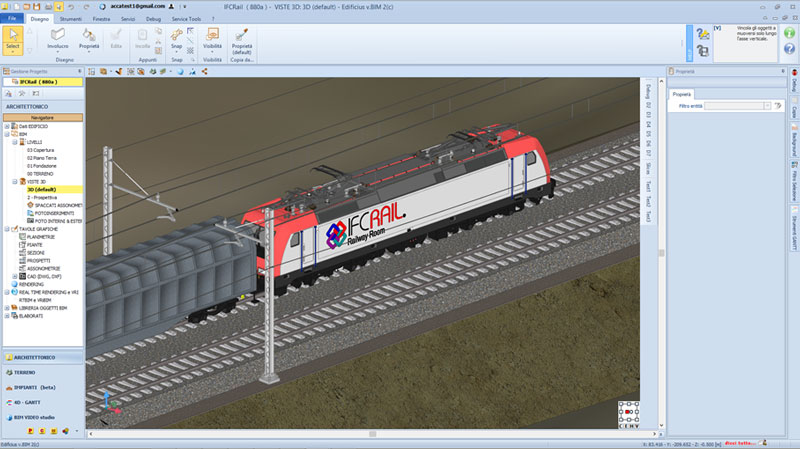This screenshot has width=800, height=449.
Task: Click the D2 vertical view tab
Action: pyautogui.click(x=648, y=105)
